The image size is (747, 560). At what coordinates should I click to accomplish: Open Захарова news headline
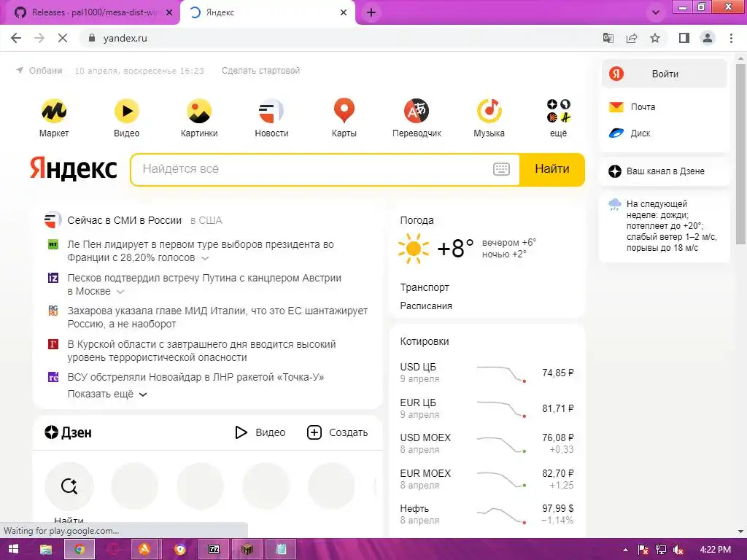(217, 317)
